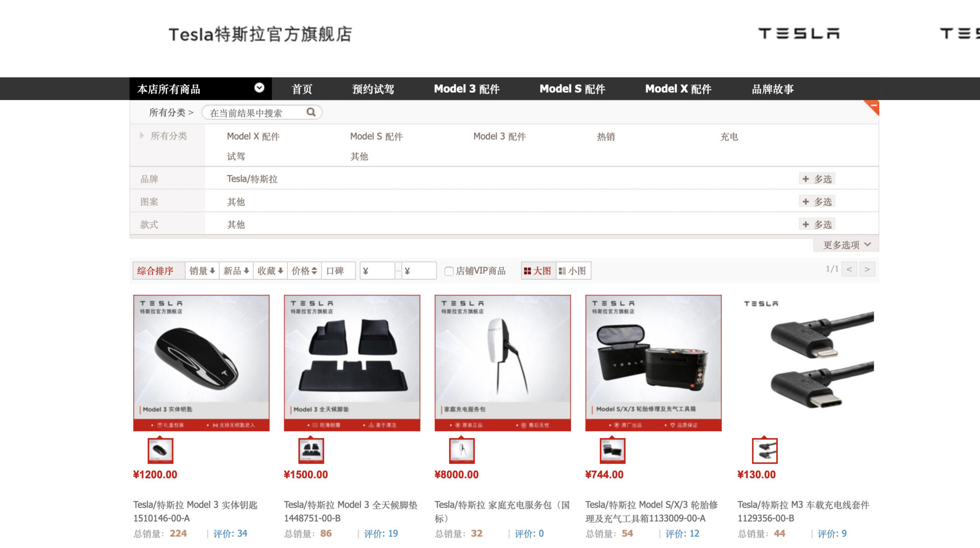Select tire repair kit small thumbnail icon
Screen dimensions: 980x548
pyautogui.click(x=612, y=450)
